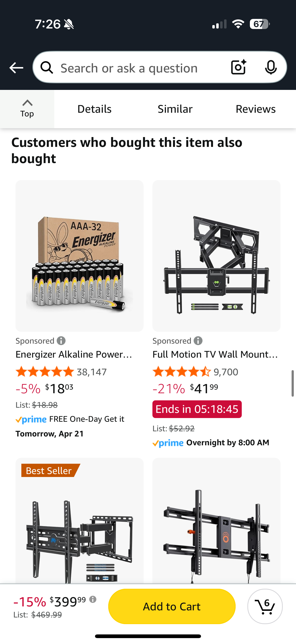
Task: Switch to the Details tab
Action: (94, 109)
